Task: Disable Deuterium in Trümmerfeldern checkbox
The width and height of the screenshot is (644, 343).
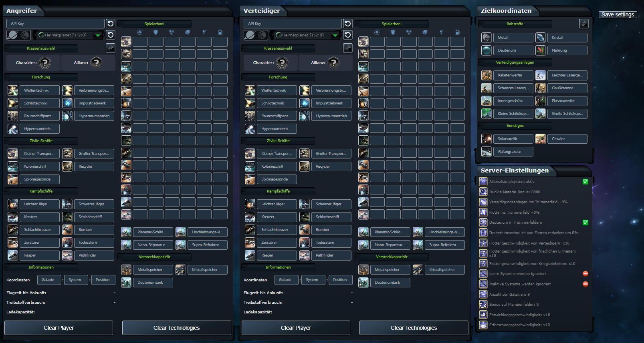Action: [x=585, y=223]
